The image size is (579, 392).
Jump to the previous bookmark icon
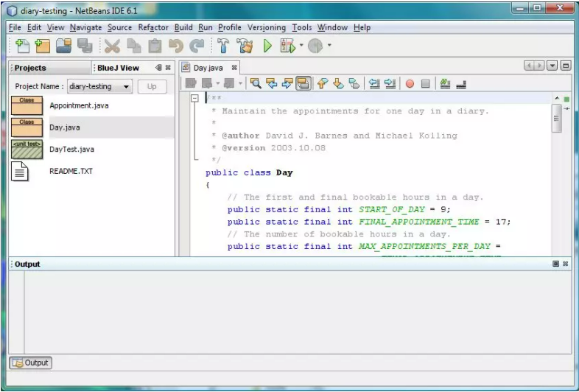[x=323, y=83]
